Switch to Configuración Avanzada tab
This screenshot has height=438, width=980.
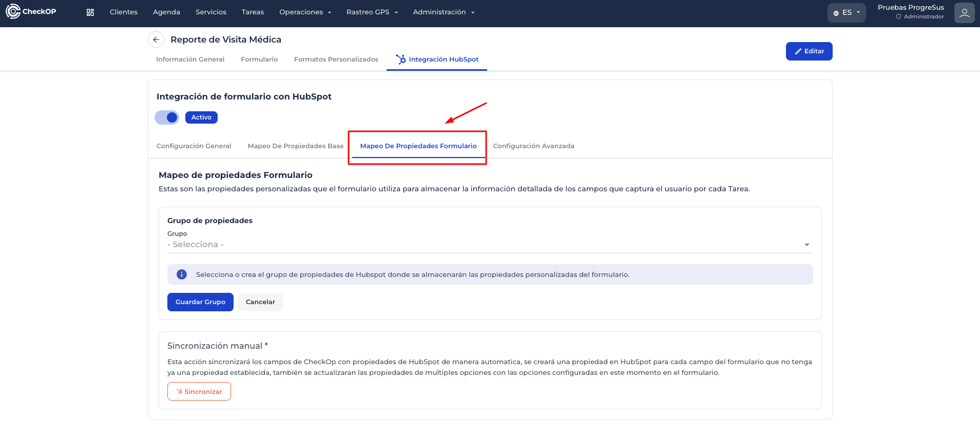coord(533,146)
